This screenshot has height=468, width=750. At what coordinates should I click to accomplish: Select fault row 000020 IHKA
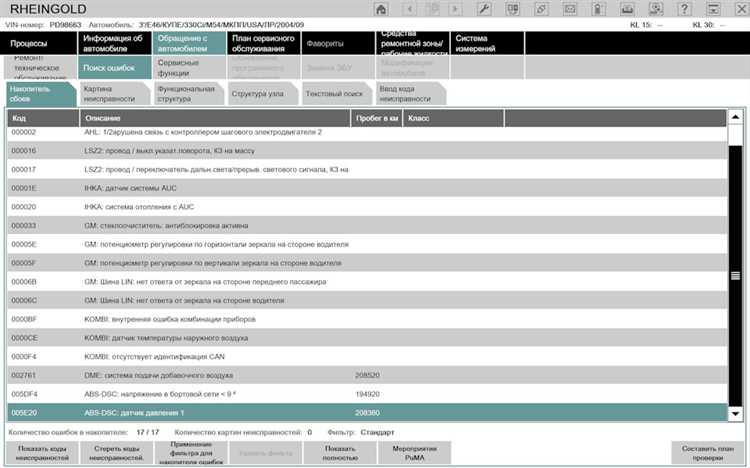point(367,207)
